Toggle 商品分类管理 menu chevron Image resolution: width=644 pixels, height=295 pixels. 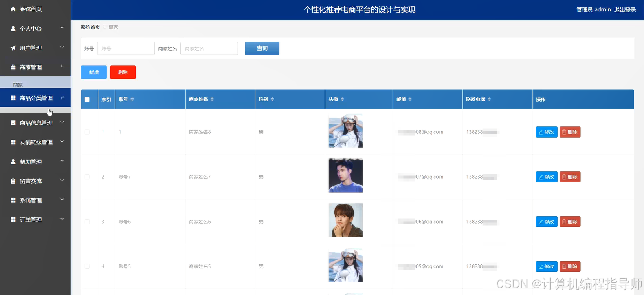[x=62, y=98]
